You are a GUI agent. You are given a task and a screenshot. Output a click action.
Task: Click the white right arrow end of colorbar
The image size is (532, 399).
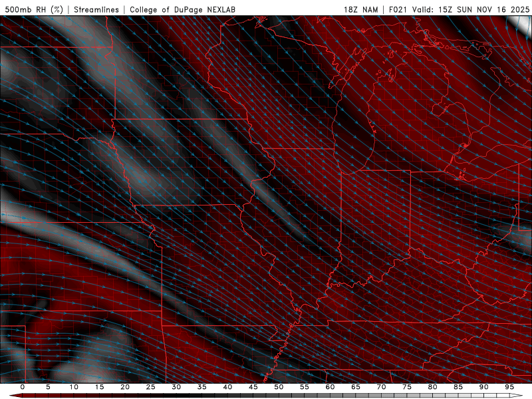point(516,395)
